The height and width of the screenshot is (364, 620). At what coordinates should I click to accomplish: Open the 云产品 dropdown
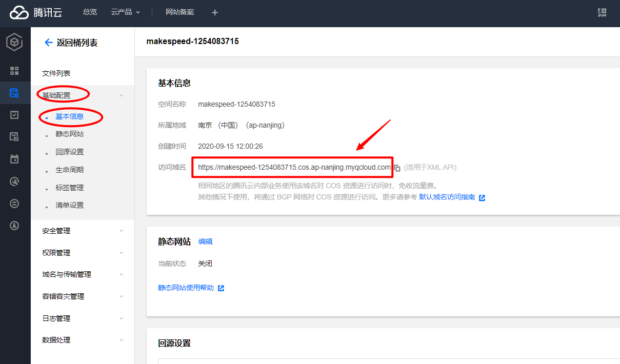tap(126, 12)
